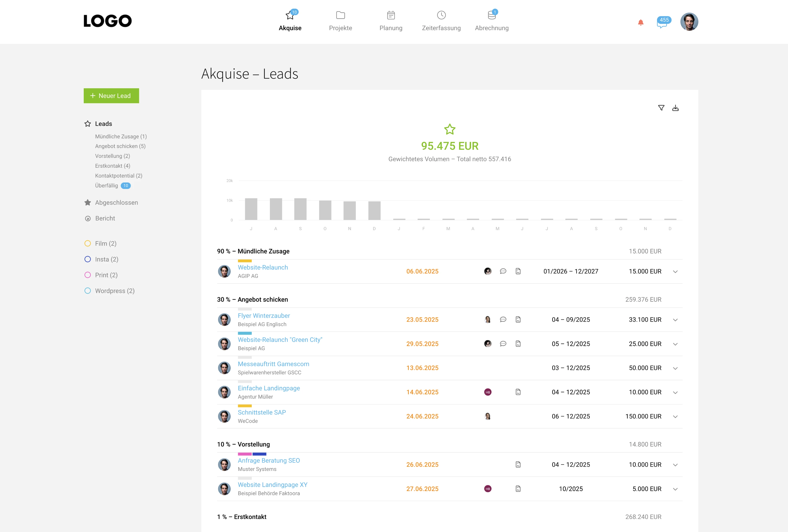Open user profile avatar in header

pos(689,22)
